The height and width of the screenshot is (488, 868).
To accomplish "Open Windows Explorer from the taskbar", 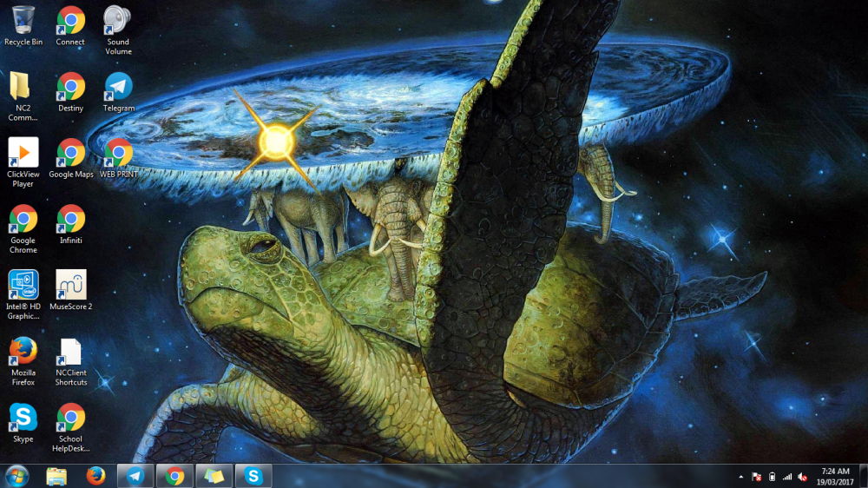I will (56, 476).
